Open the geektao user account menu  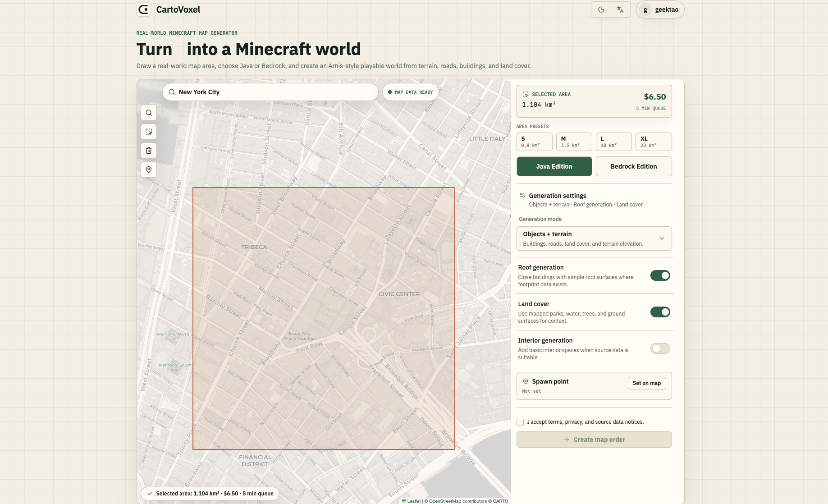pyautogui.click(x=660, y=9)
